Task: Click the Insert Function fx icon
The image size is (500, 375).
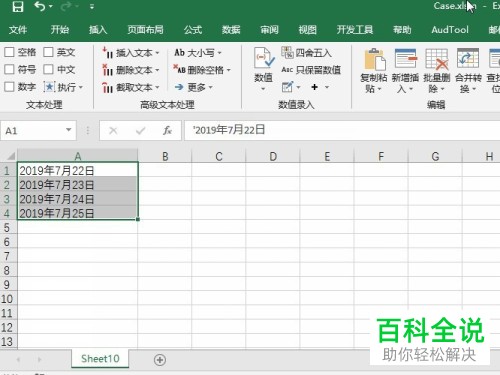Action: click(x=167, y=131)
